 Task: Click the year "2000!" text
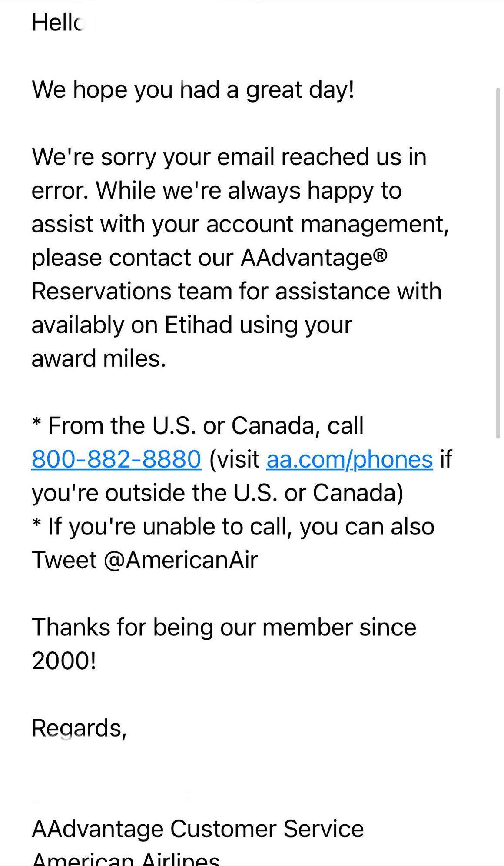[x=64, y=661]
